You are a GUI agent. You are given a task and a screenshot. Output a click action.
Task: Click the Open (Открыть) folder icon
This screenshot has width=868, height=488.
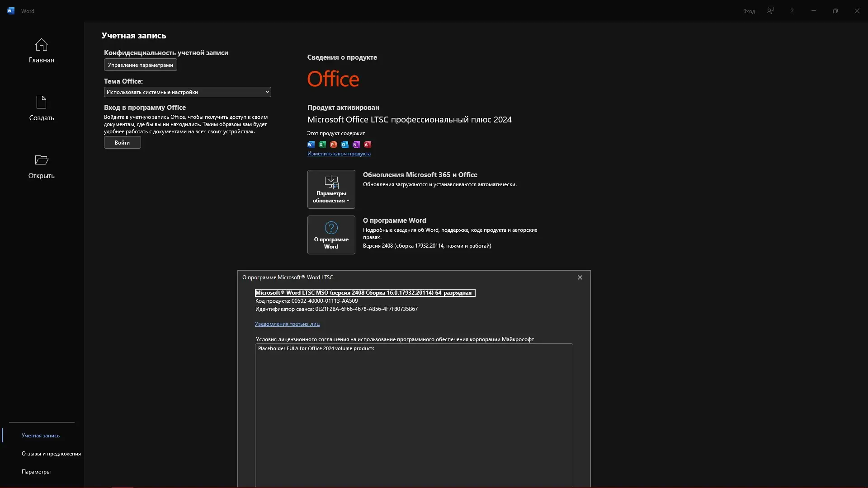pos(41,160)
